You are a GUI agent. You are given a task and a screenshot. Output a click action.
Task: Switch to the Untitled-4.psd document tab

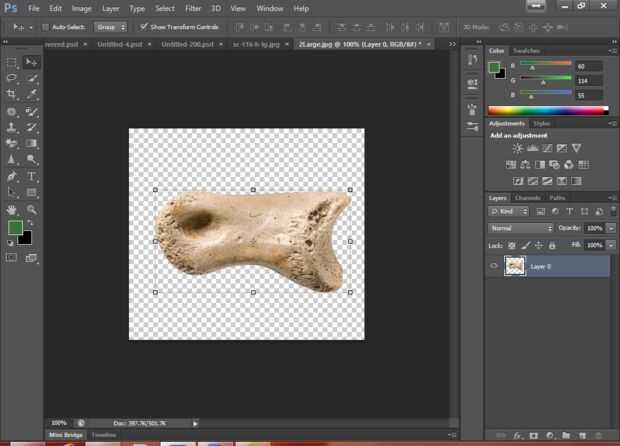[x=122, y=44]
